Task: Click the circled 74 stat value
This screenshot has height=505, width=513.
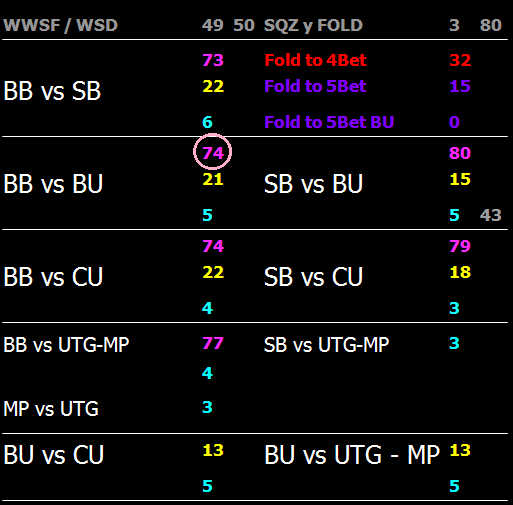Action: point(213,153)
